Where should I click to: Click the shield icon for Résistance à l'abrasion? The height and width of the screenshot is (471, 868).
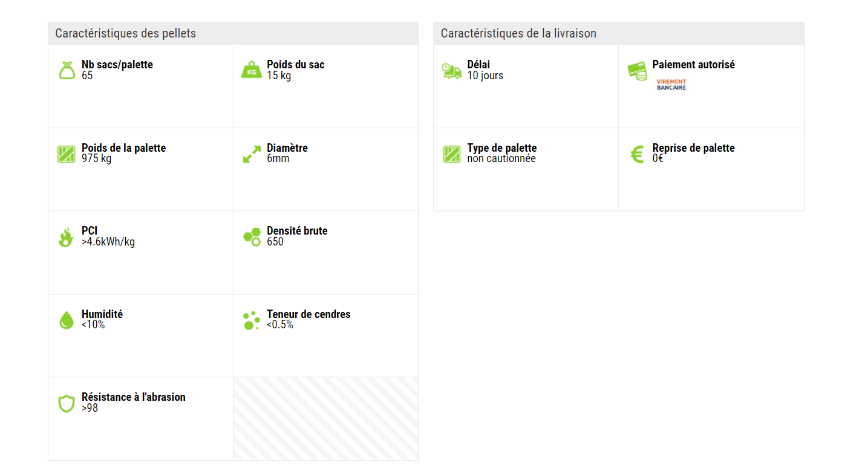(x=67, y=403)
